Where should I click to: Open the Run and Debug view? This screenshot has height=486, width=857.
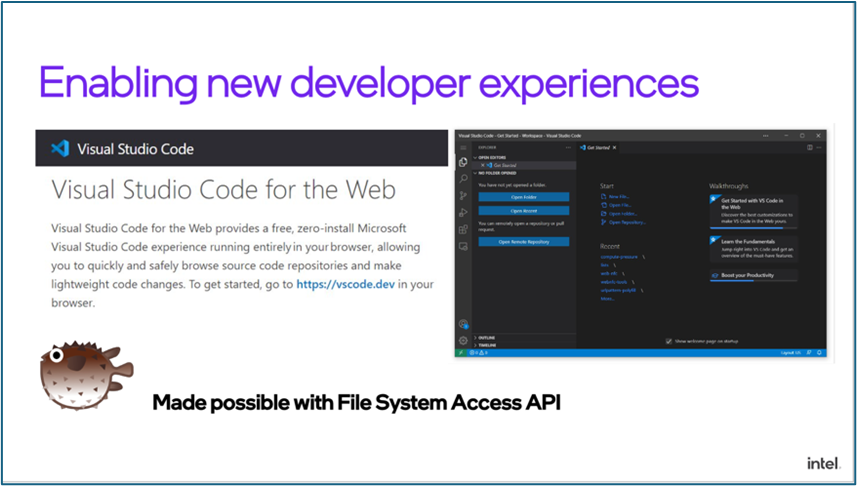[463, 213]
